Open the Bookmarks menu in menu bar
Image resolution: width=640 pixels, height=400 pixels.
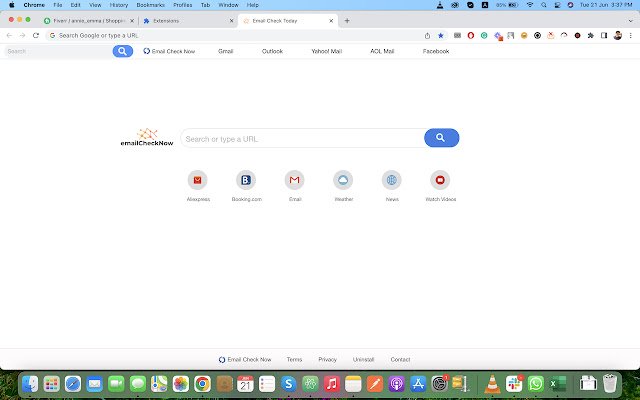151,5
